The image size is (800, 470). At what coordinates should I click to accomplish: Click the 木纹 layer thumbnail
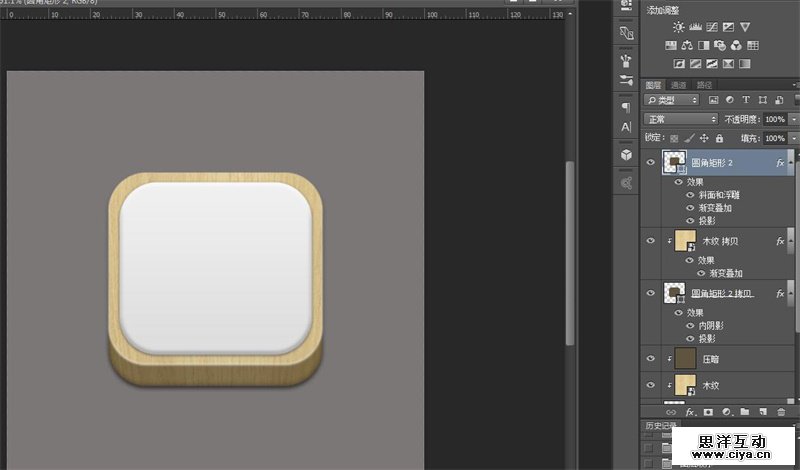(x=685, y=385)
